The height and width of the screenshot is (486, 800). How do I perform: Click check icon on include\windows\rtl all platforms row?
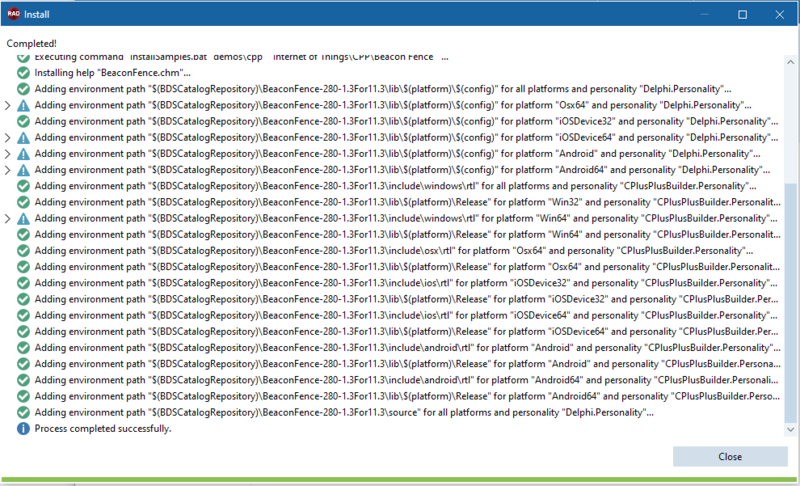[x=23, y=186]
